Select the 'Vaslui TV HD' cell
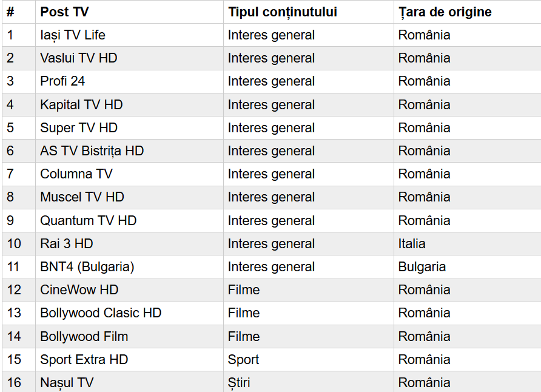541x392 pixels. tap(79, 58)
